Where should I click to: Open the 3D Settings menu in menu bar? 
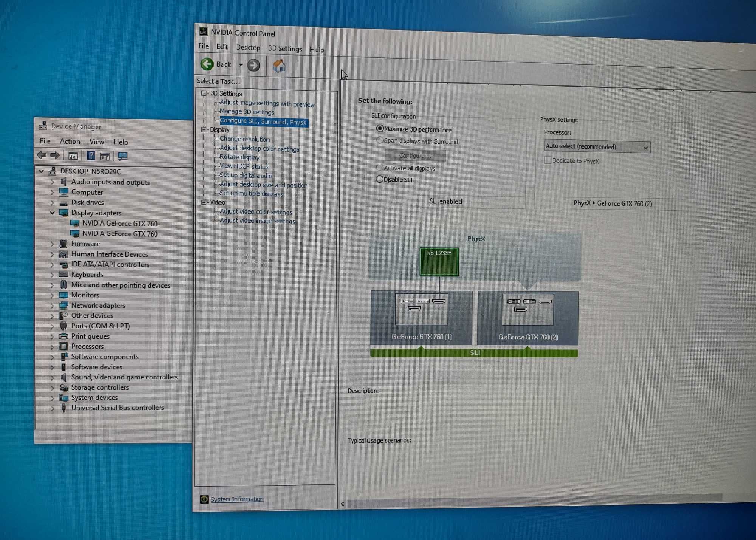(x=285, y=49)
